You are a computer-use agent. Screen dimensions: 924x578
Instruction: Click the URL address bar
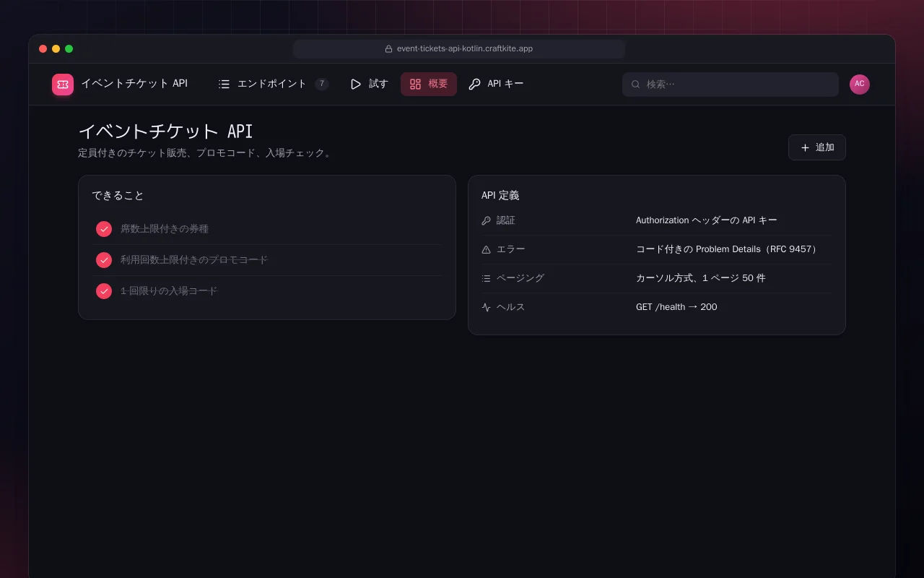459,49
